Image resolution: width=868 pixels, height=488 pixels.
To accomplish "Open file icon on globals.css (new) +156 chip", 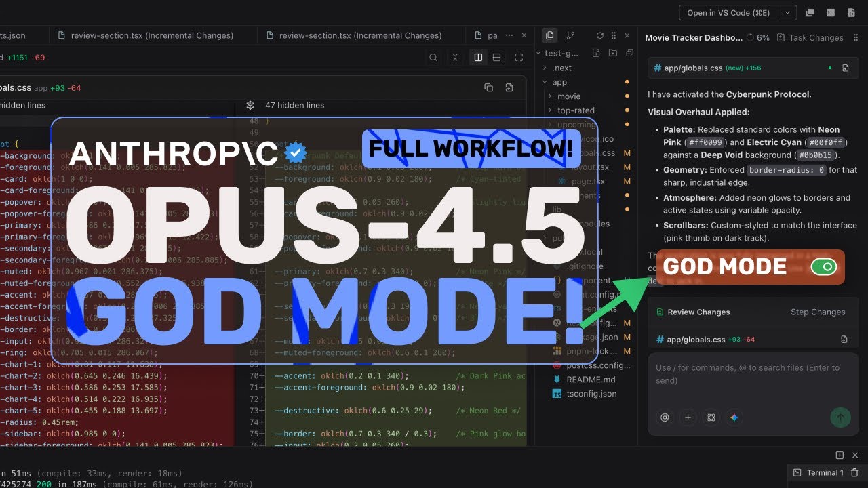I will (x=845, y=68).
